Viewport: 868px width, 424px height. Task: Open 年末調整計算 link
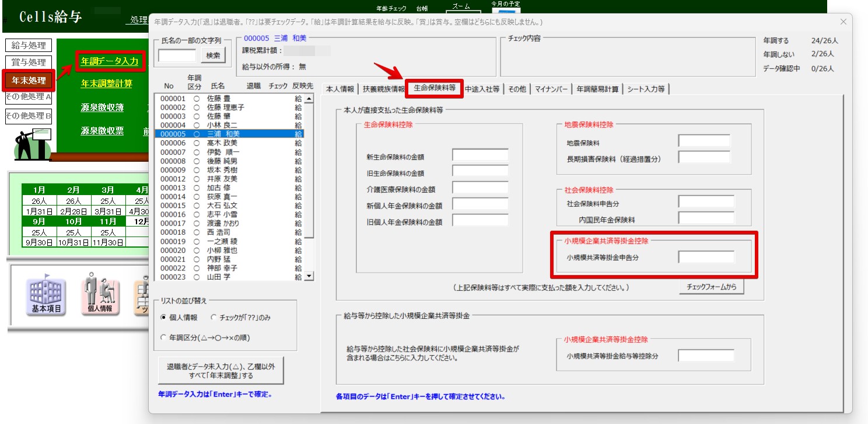click(x=107, y=84)
